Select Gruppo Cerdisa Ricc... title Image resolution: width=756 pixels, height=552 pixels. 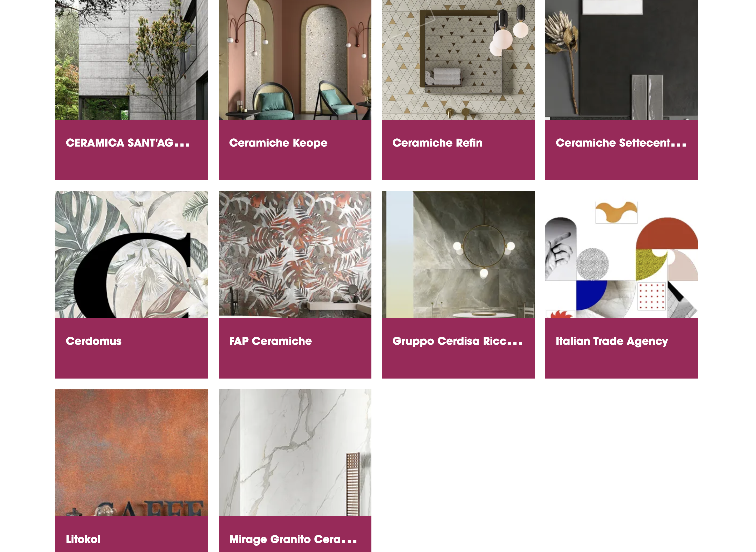[458, 341]
